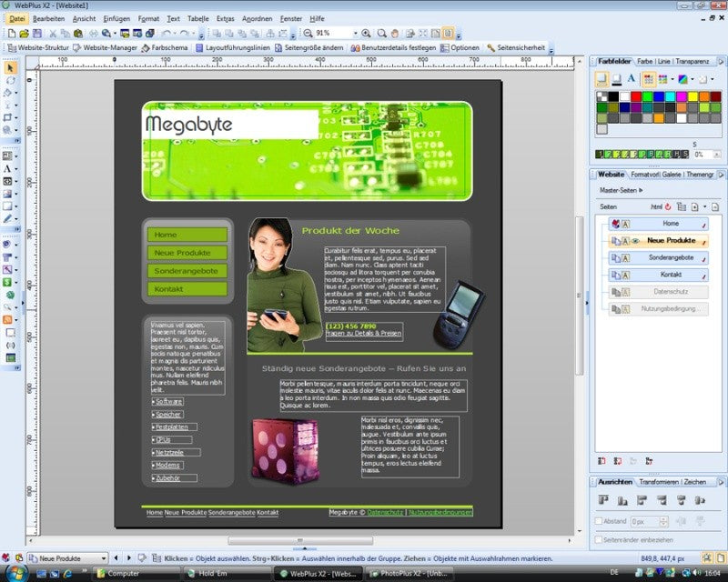Toggle the snapping icon in status bar
The image size is (728, 582).
[707, 558]
